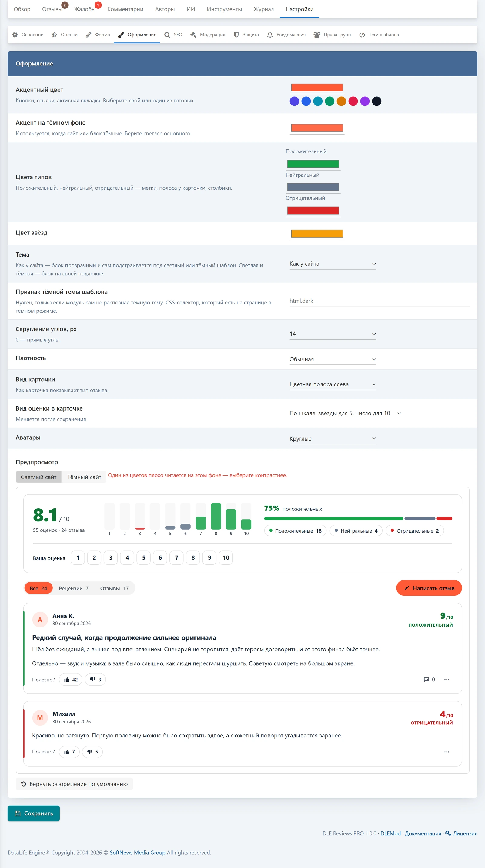The height and width of the screenshot is (868, 485).
Task: Click the magnifier icon beside SEO
Action: [167, 35]
